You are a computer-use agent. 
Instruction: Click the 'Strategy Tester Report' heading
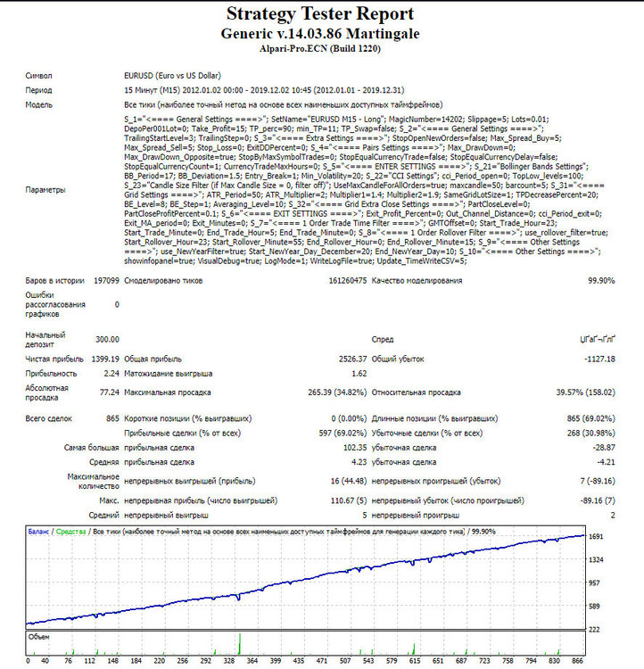pos(320,13)
